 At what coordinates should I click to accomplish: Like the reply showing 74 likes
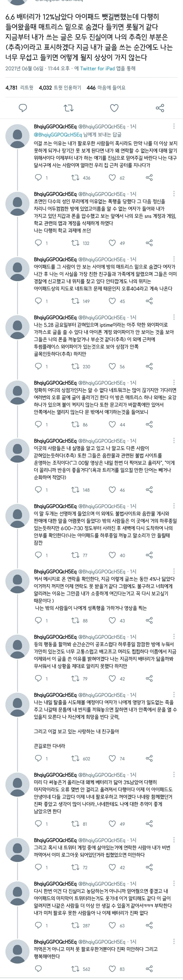(x=112, y=748)
